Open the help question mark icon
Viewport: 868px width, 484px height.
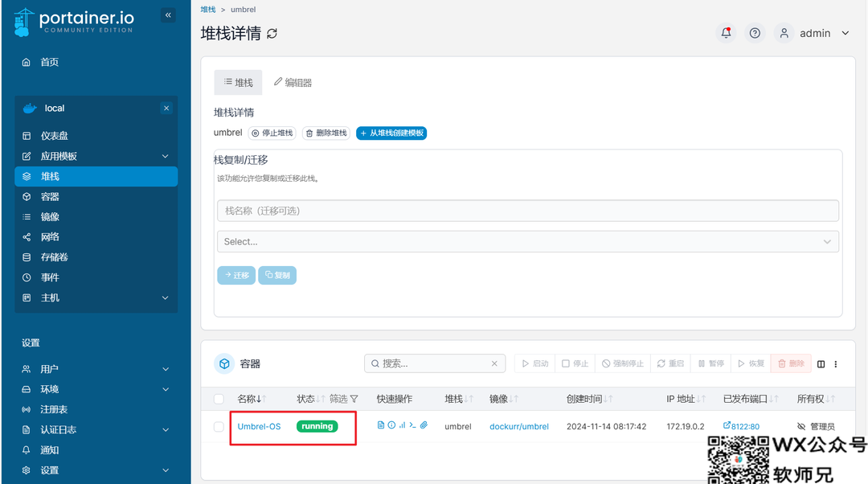point(755,33)
